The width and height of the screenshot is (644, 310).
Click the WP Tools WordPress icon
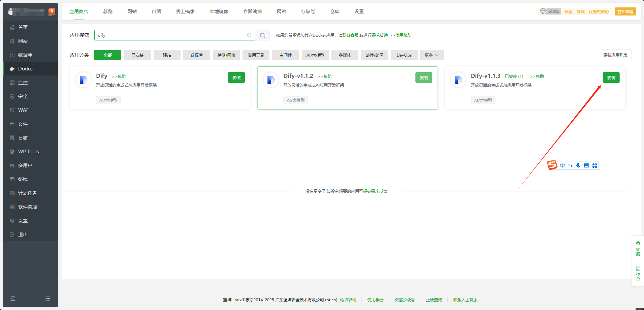coord(12,152)
